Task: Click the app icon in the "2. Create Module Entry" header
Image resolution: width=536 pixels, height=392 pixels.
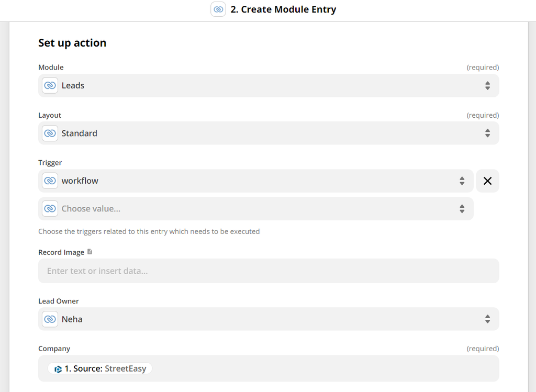Action: pos(218,9)
